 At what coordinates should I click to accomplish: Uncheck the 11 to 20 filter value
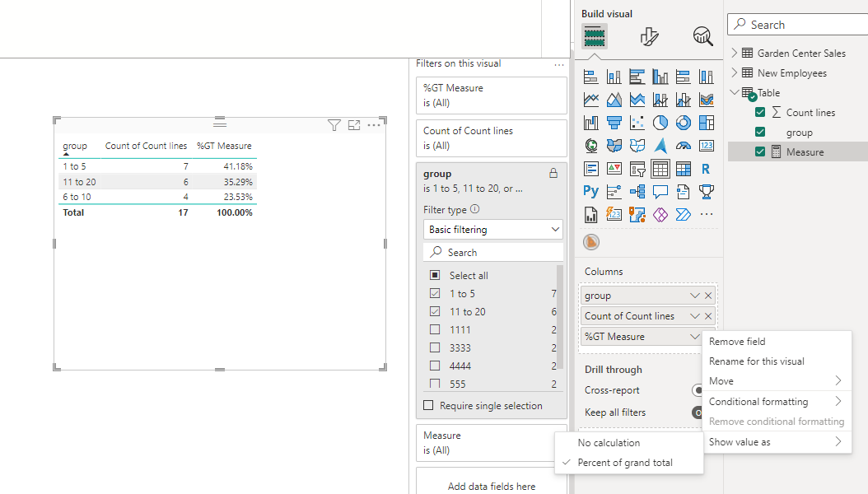435,311
